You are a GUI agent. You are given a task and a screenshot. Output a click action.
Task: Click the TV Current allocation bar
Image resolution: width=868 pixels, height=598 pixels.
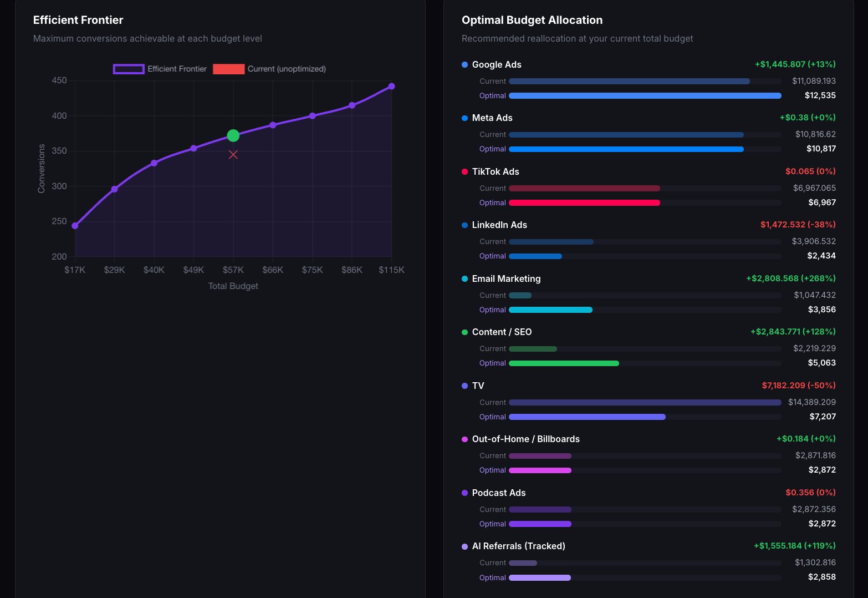pos(645,403)
